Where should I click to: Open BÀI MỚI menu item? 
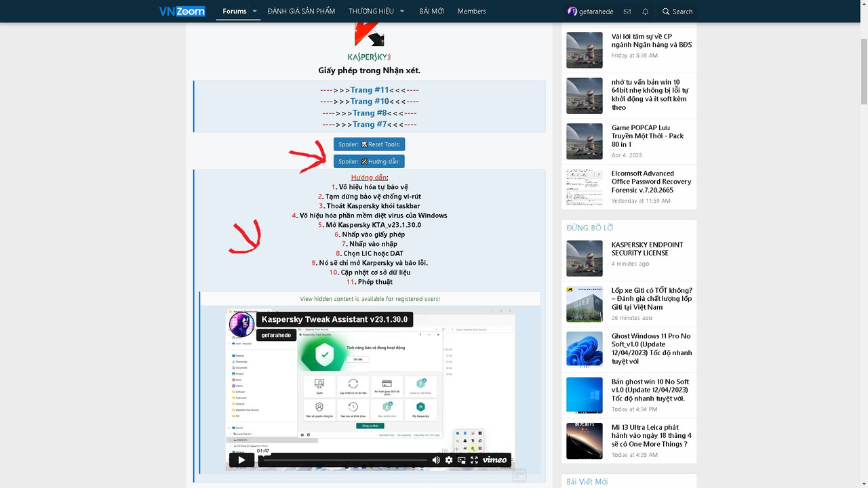click(x=431, y=12)
